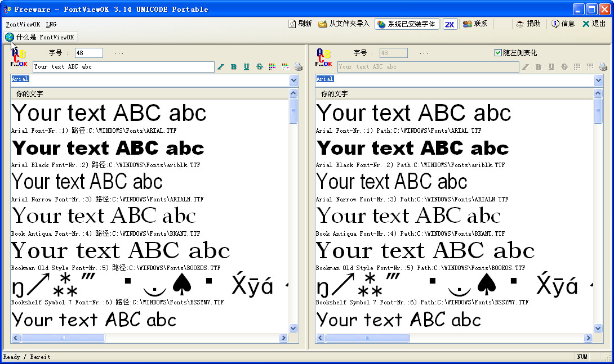
Task: Exit via the 退出 button
Action: tap(594, 24)
